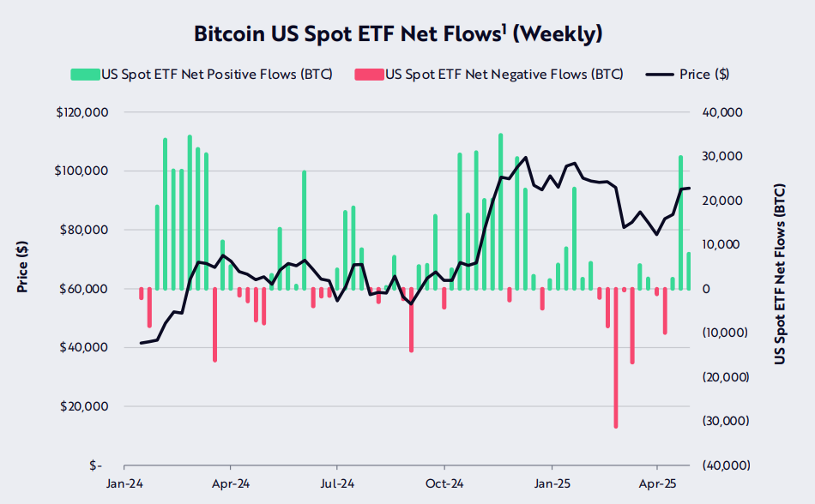This screenshot has width=815, height=504.
Task: Toggle the Price ($) legend label text
Action: [x=703, y=75]
